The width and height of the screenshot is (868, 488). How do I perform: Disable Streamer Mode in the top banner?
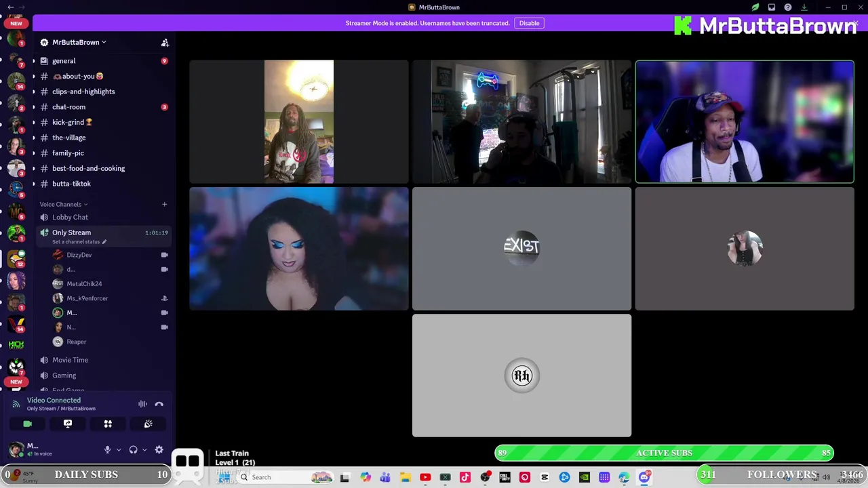click(529, 23)
